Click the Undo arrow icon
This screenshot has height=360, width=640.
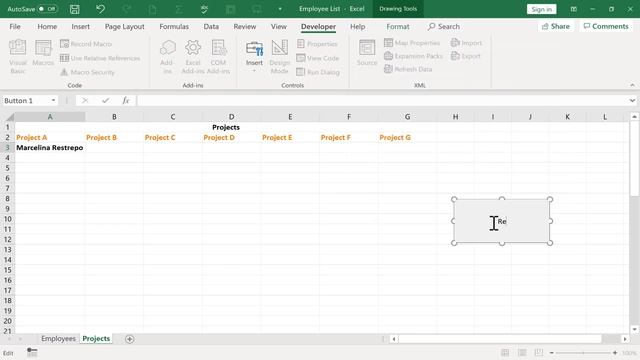click(100, 9)
